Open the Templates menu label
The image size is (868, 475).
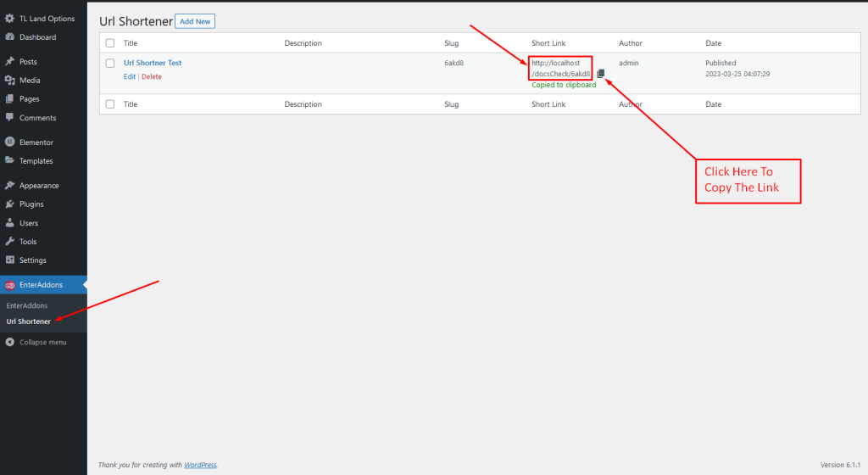click(x=36, y=161)
